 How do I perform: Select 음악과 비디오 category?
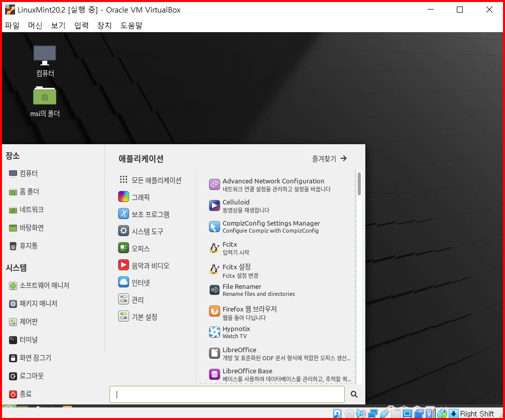[144, 265]
